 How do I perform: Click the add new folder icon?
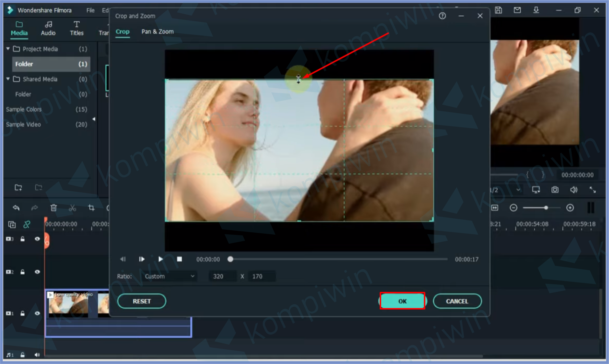(18, 188)
